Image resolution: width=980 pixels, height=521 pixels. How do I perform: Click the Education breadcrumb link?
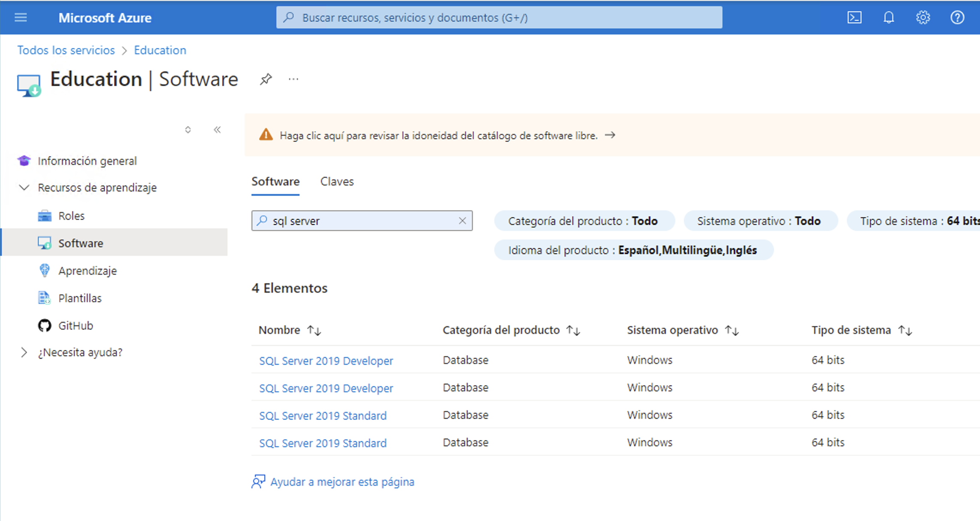pos(160,50)
